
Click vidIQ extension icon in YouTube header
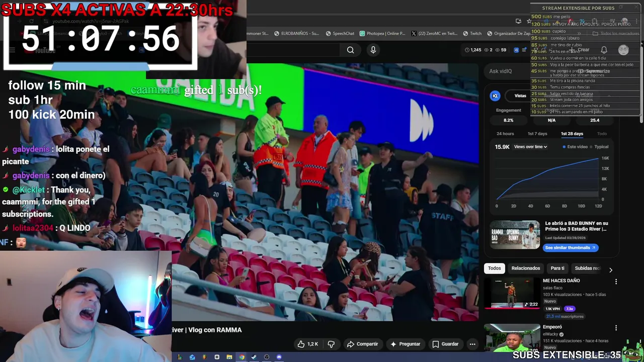(516, 50)
